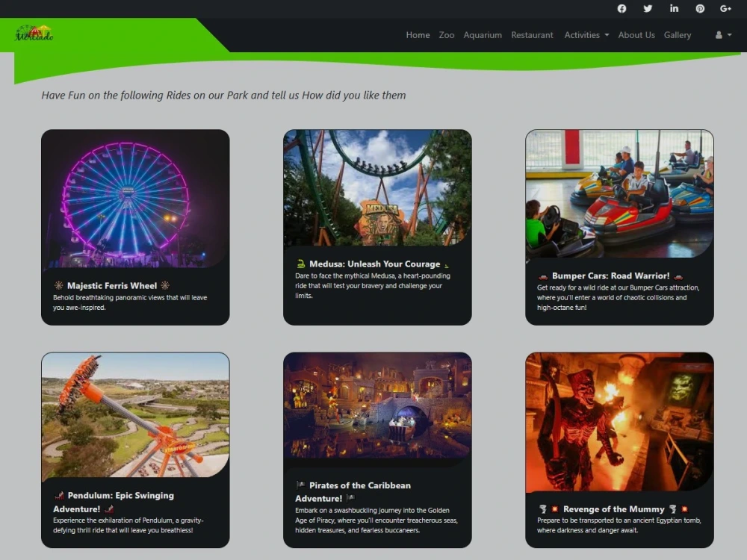Image resolution: width=747 pixels, height=560 pixels.
Task: Open the Twitter social icon
Action: point(648,8)
